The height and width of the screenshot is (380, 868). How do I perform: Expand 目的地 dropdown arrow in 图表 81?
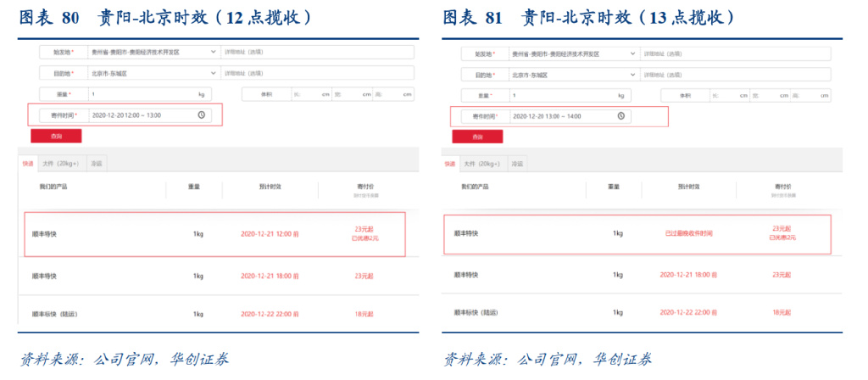633,75
